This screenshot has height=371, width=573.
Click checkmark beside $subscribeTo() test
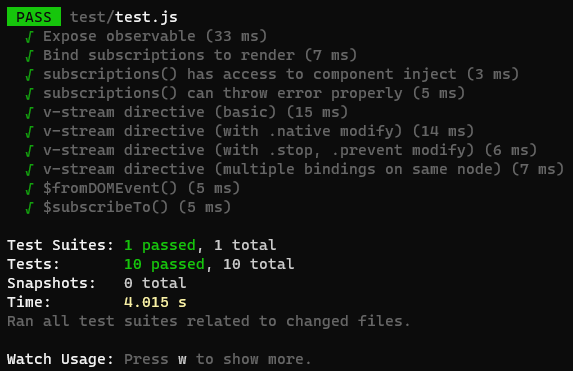29,208
